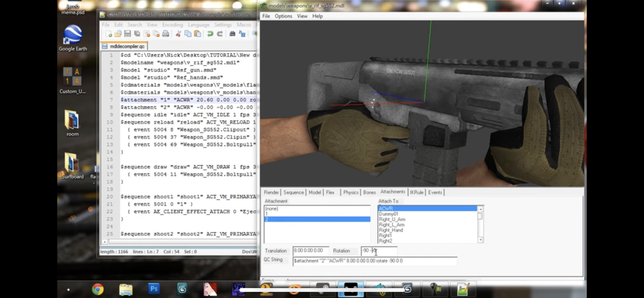Click the New file icon in Notepad++
Image resolution: width=644 pixels, height=298 pixels.
coord(109,34)
